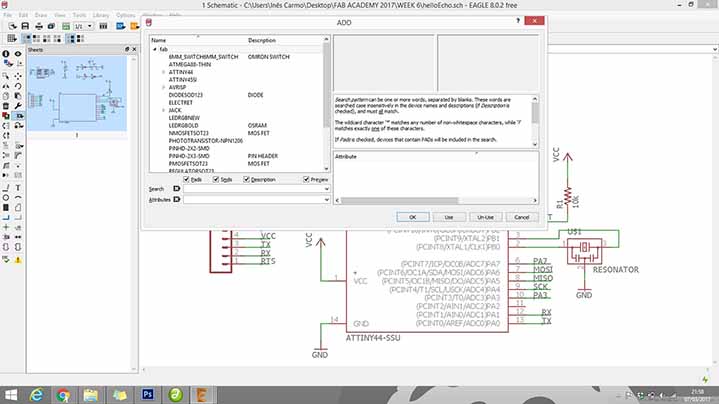719x404 pixels.
Task: Click the blue Switch to board icon
Action: pos(121,26)
